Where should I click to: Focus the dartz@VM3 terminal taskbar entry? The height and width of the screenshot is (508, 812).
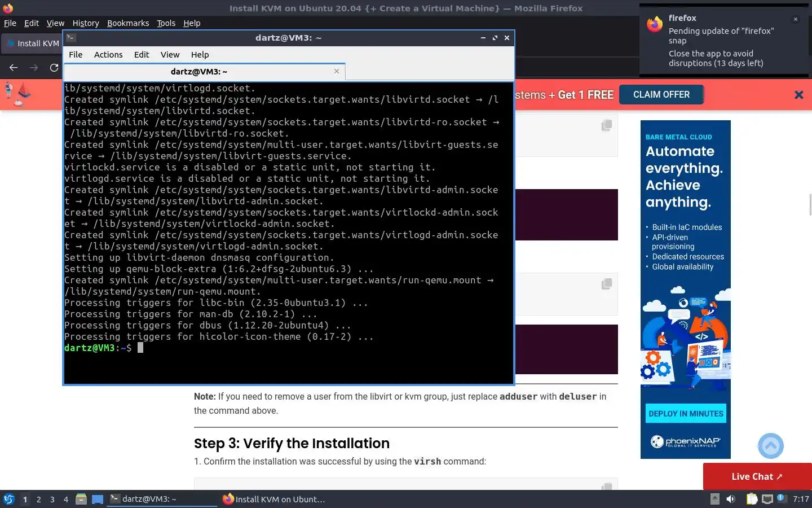162,499
